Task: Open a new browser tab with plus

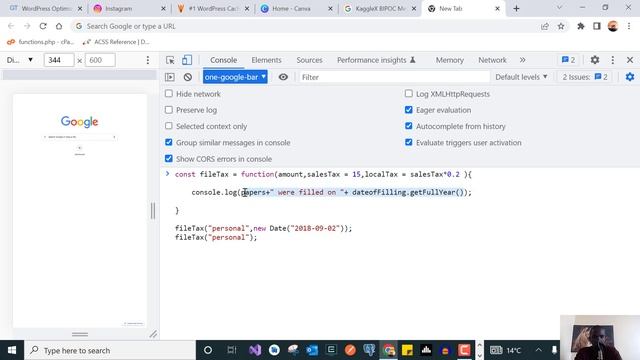Action: (516, 9)
